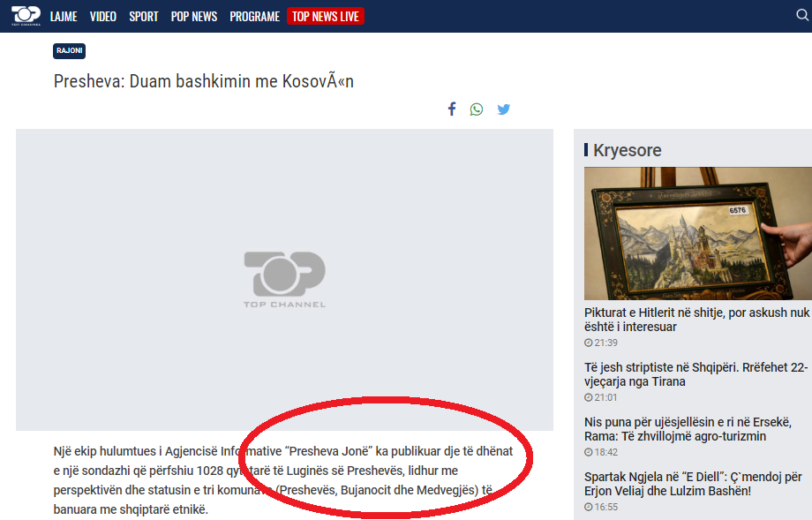Click the headline Presheva: Duam bashkimin
This screenshot has height=520, width=812.
(204, 81)
